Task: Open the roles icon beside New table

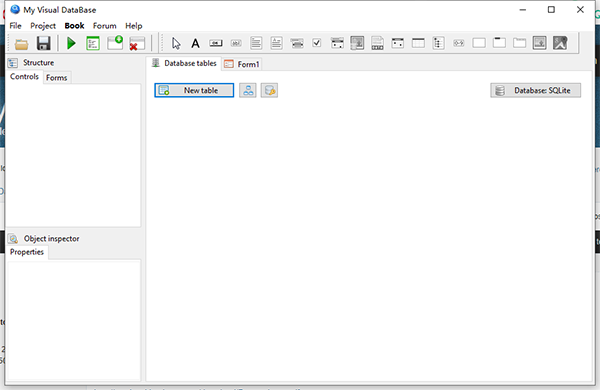Action: click(x=248, y=90)
